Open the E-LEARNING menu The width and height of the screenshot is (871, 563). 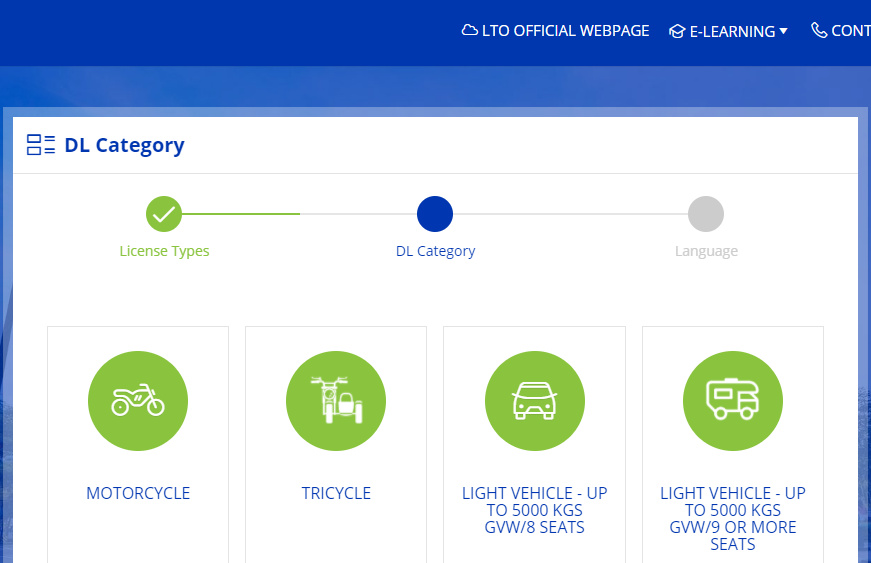732,31
